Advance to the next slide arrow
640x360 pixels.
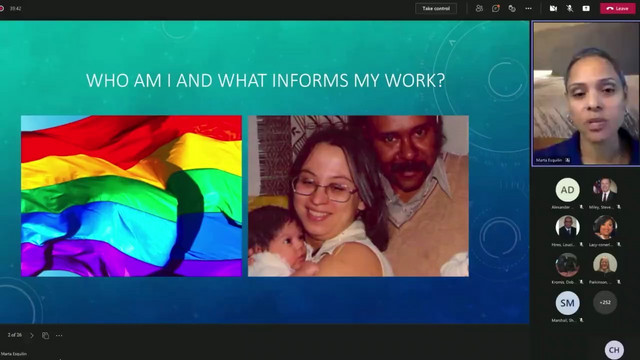point(32,335)
